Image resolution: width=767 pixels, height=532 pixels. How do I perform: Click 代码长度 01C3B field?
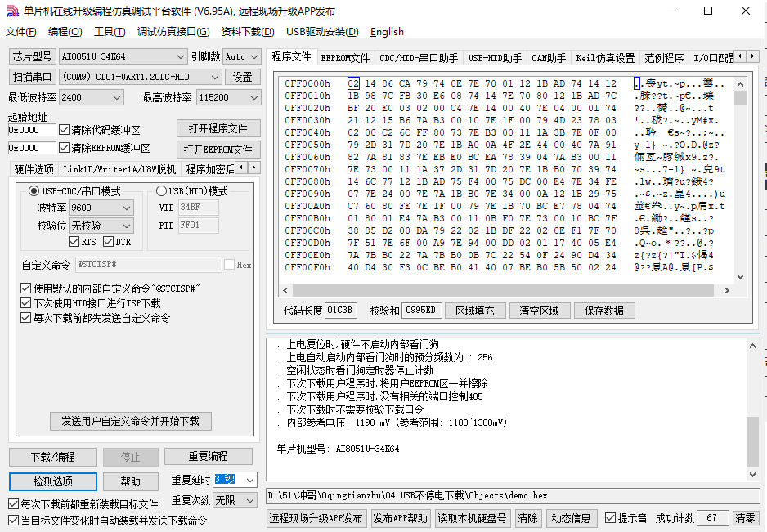coord(341,310)
